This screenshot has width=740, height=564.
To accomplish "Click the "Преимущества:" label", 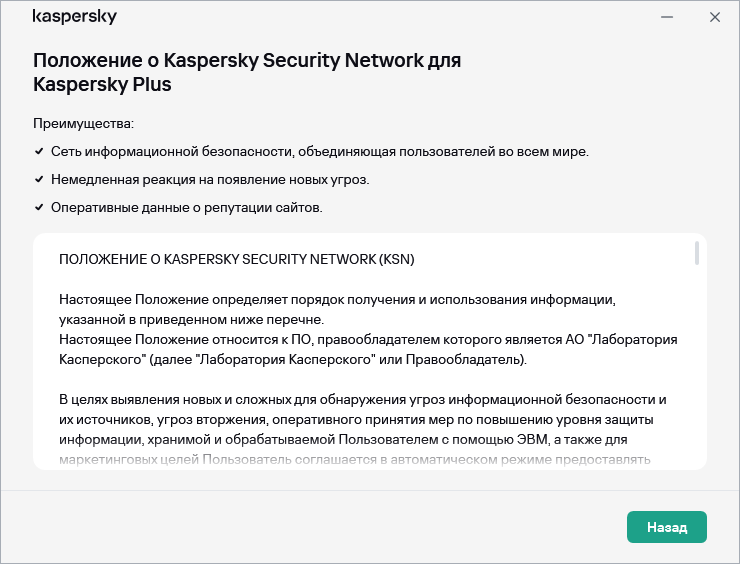I will [x=83, y=124].
